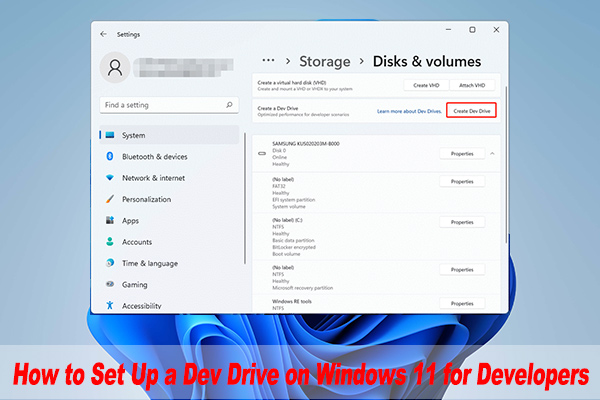Navigate to Storage breadcrumb
The width and height of the screenshot is (600, 400).
pyautogui.click(x=324, y=61)
